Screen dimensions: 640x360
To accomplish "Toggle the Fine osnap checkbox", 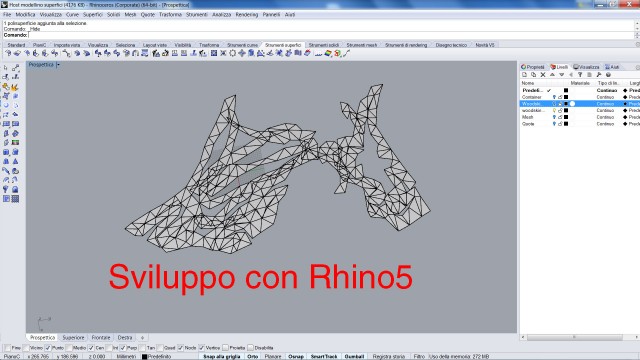I will pos(7,348).
